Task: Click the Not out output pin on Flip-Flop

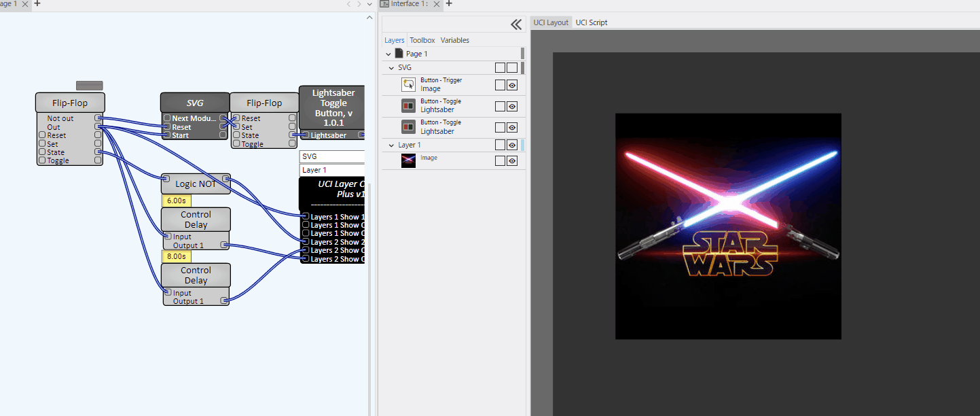Action: [98, 118]
